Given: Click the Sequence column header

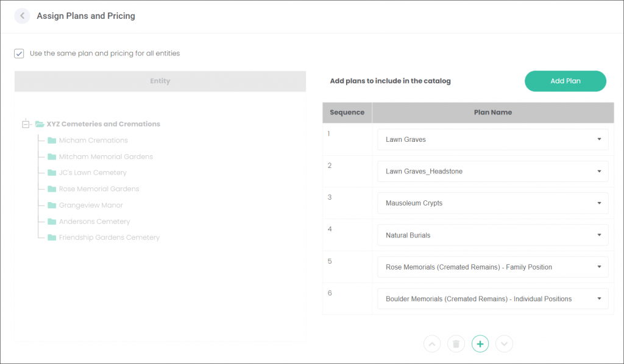Looking at the screenshot, I should tap(347, 113).
